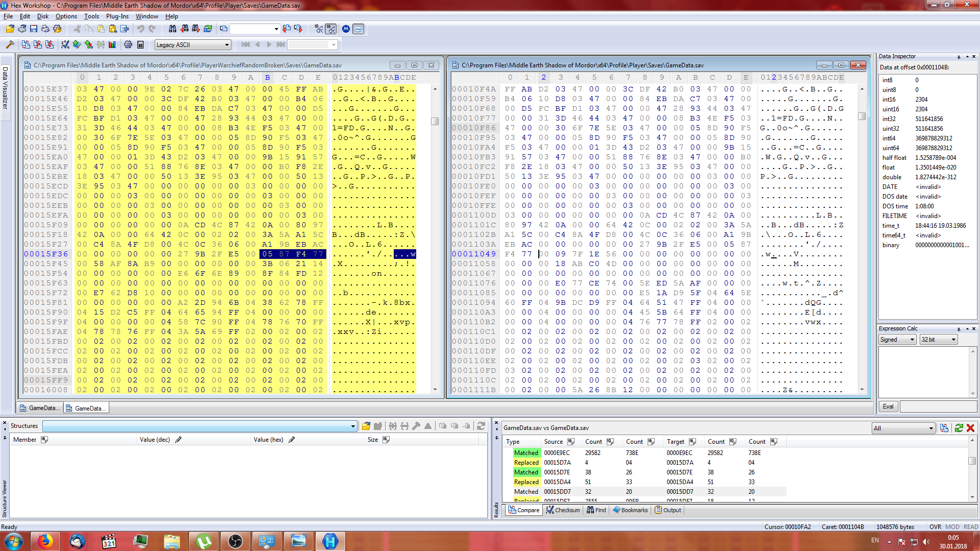
Task: Open the Base Converter calculator icon
Action: (x=140, y=45)
